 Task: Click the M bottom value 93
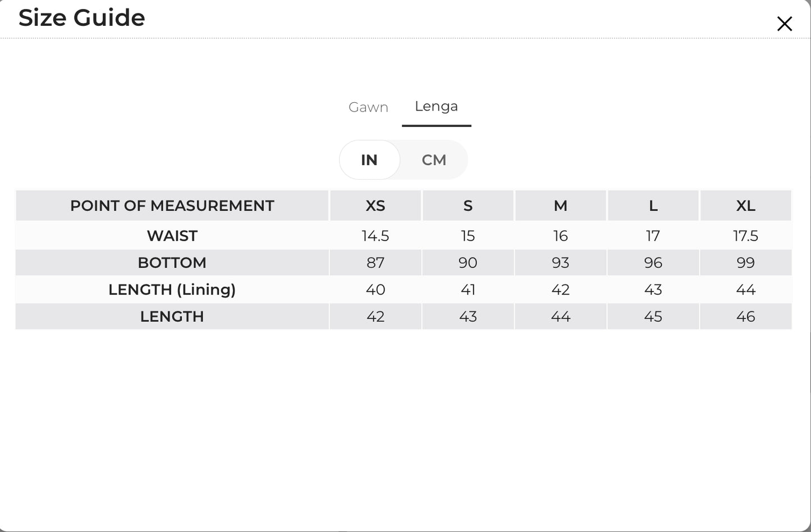tap(561, 263)
